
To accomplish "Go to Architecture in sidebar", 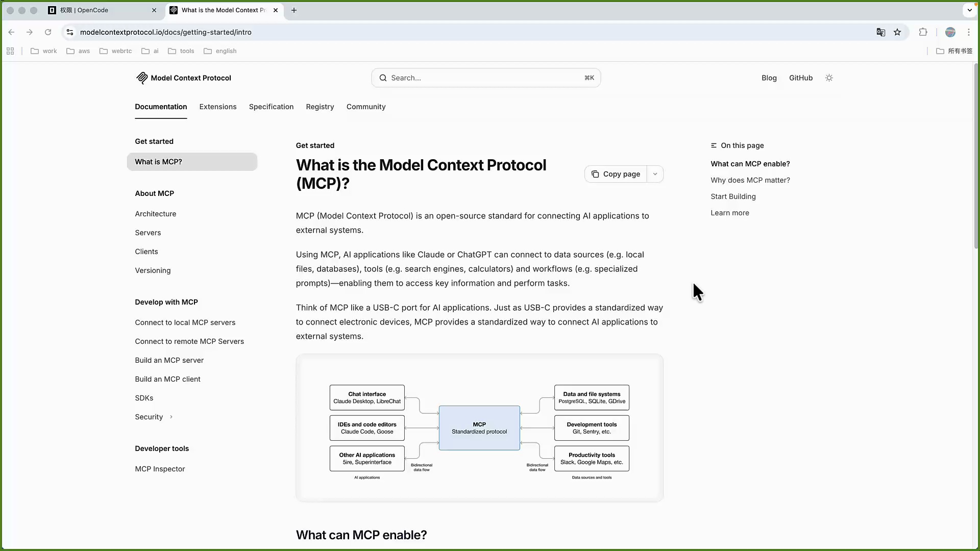I will coord(156,214).
